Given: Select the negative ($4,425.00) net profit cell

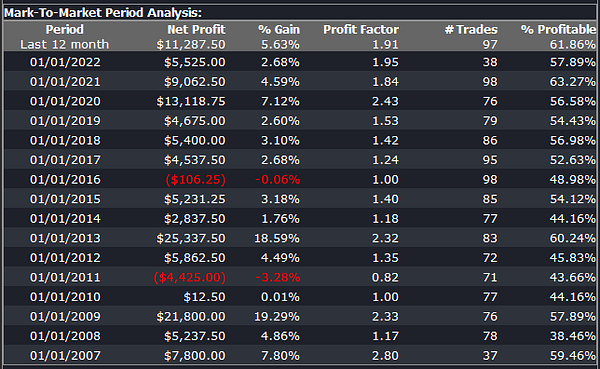Looking at the screenshot, I should (189, 278).
